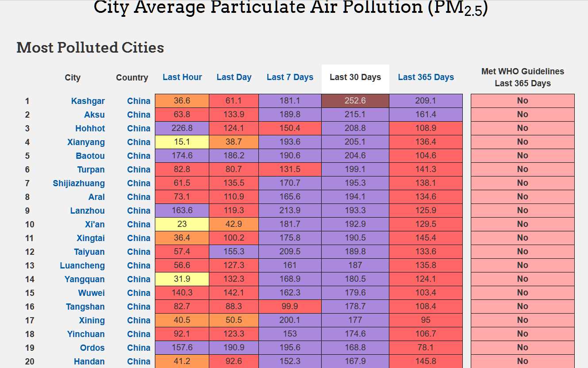Click China country link in Ordos row

pyautogui.click(x=138, y=348)
